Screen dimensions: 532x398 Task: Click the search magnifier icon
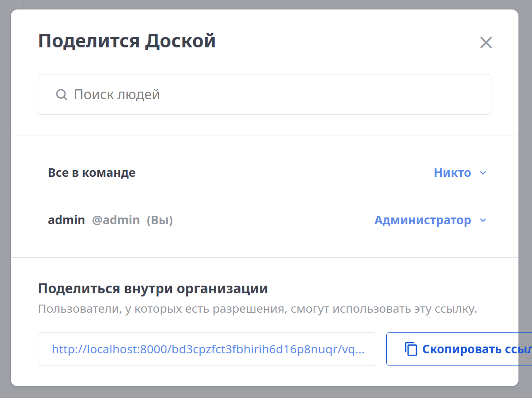click(x=62, y=94)
